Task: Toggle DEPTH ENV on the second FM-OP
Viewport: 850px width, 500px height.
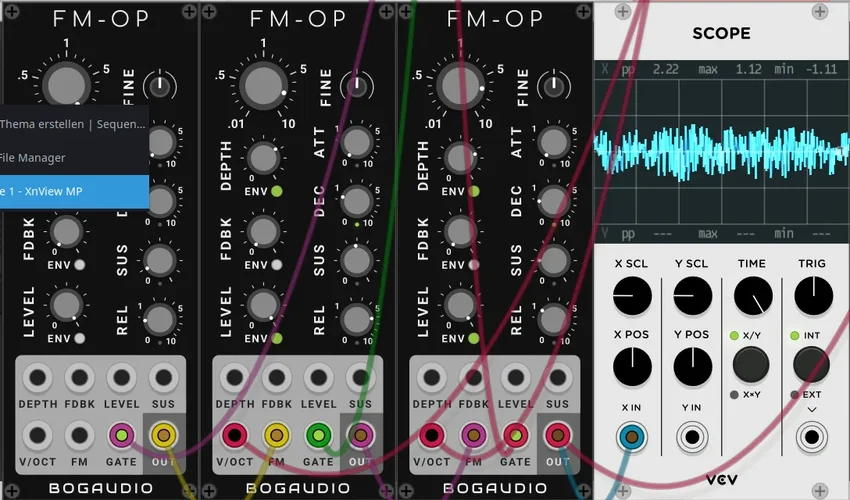Action: pos(276,191)
